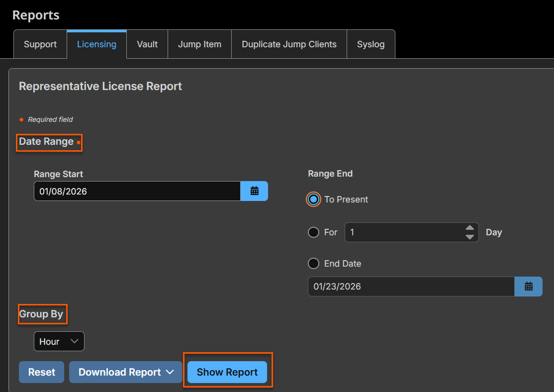Go to the Jump Item tab
This screenshot has width=554, height=392.
[199, 44]
